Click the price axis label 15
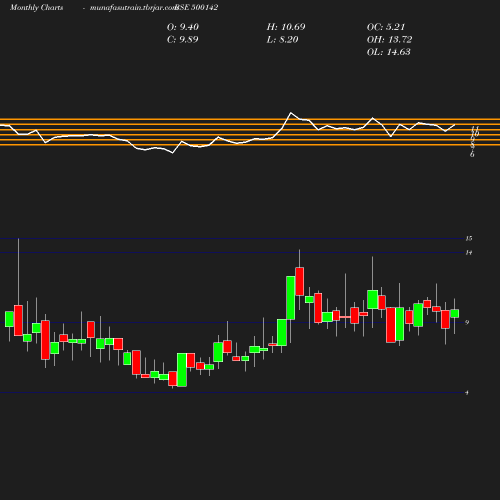The image size is (500, 500). tap(469, 238)
